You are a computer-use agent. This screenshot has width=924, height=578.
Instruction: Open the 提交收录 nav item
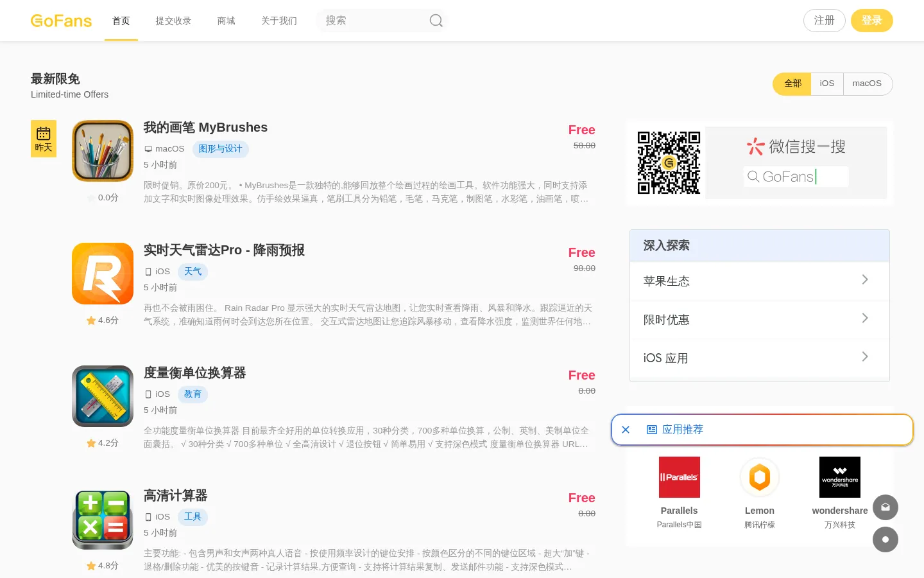(173, 21)
